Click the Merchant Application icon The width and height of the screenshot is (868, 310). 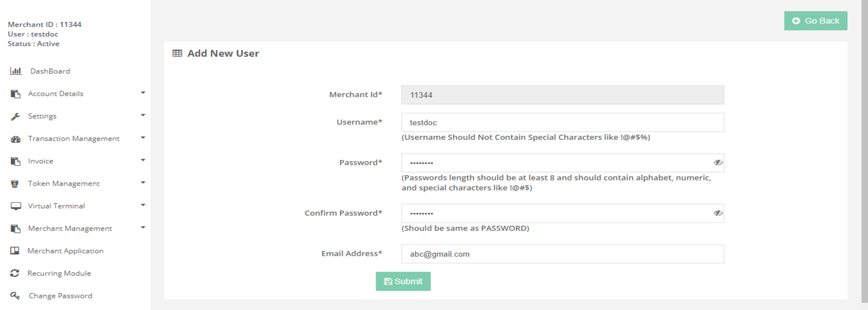[15, 251]
